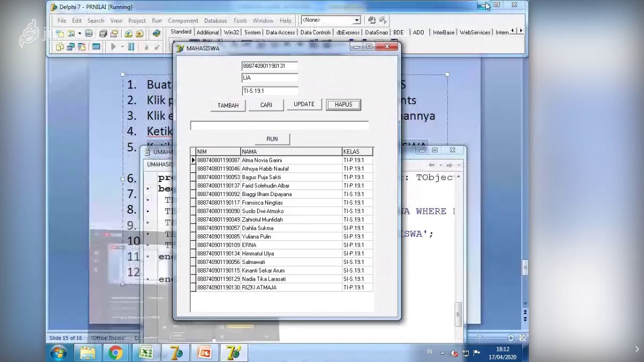Screen dimensions: 644x362
Task: Open the Component menu
Action: pyautogui.click(x=183, y=21)
